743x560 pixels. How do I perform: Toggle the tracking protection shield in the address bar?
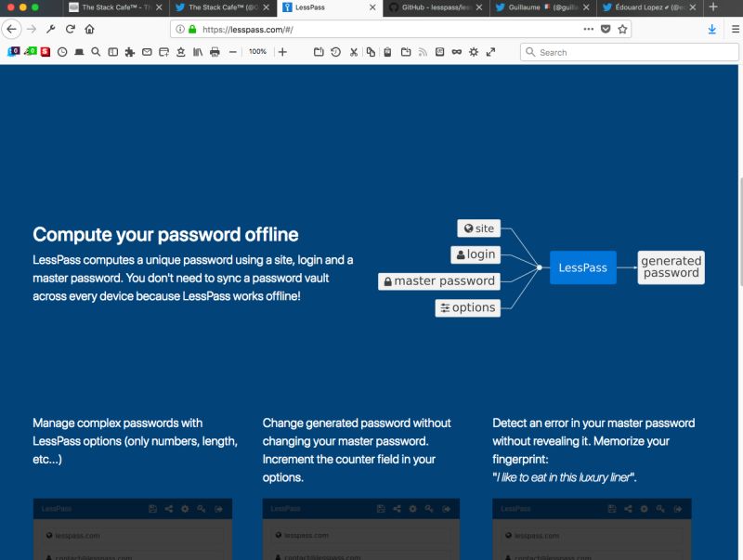604,29
